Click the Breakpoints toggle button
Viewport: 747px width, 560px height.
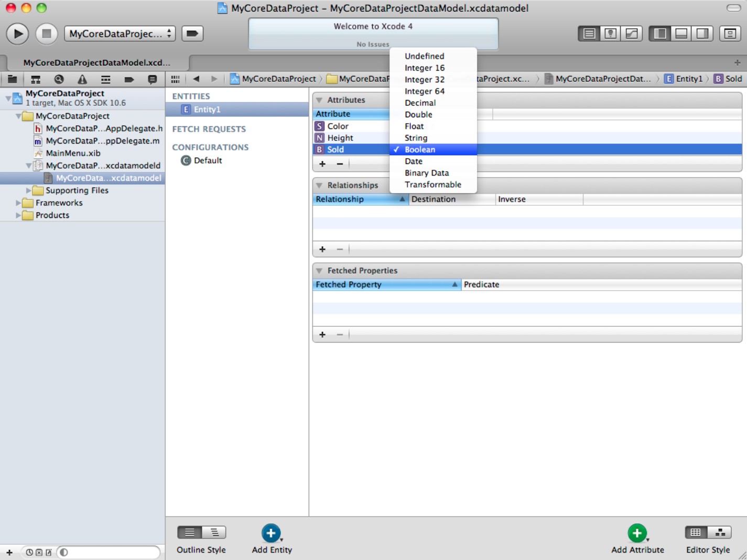point(192,34)
